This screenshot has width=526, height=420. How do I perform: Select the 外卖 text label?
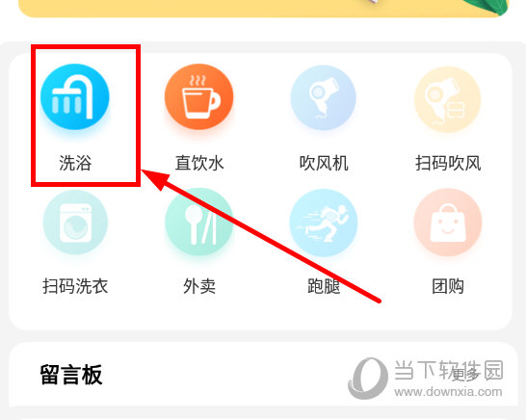click(199, 286)
